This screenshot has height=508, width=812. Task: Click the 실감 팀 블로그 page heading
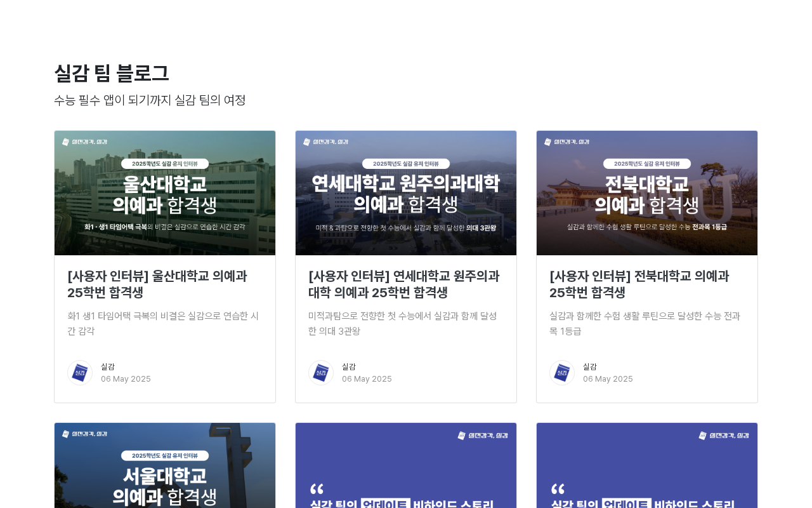click(x=112, y=74)
